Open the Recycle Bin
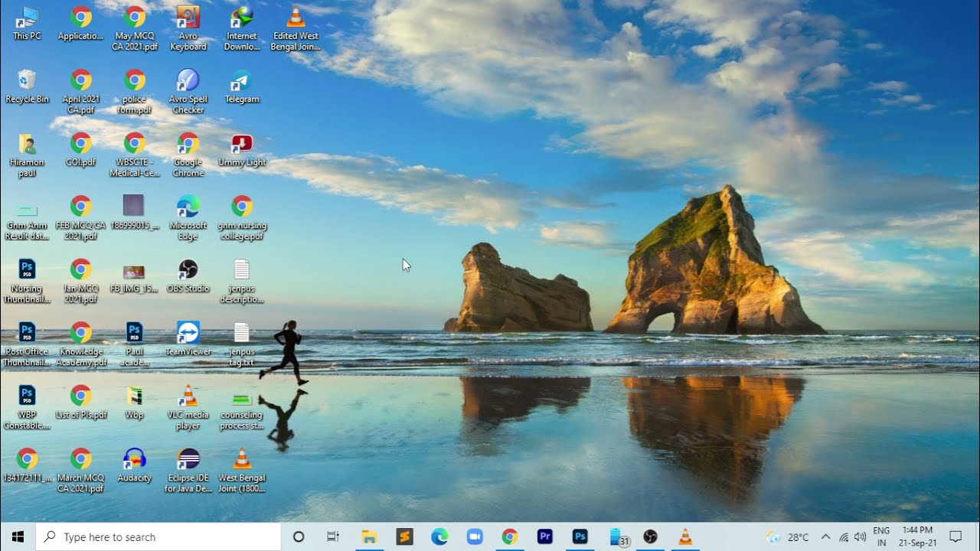Viewport: 980px width, 551px height. click(27, 86)
